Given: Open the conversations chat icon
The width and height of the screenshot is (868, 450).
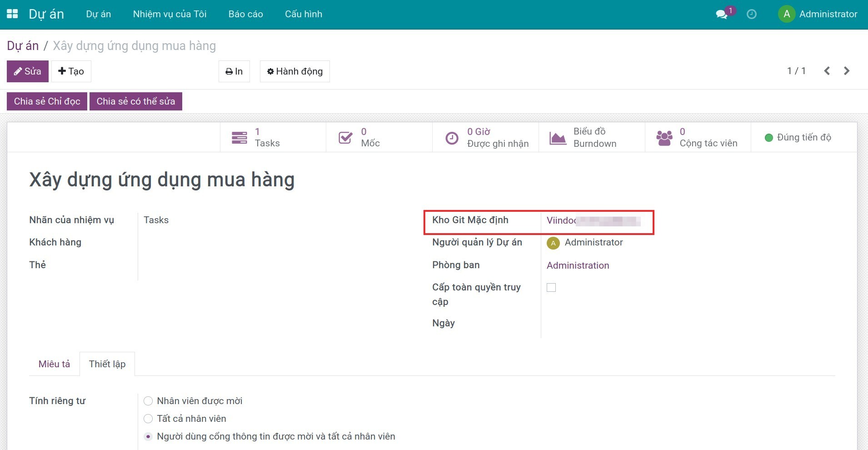Looking at the screenshot, I should click(x=721, y=15).
